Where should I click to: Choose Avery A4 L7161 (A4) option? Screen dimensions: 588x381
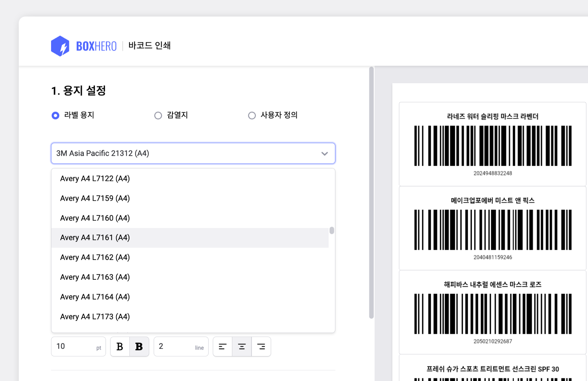[x=190, y=238]
